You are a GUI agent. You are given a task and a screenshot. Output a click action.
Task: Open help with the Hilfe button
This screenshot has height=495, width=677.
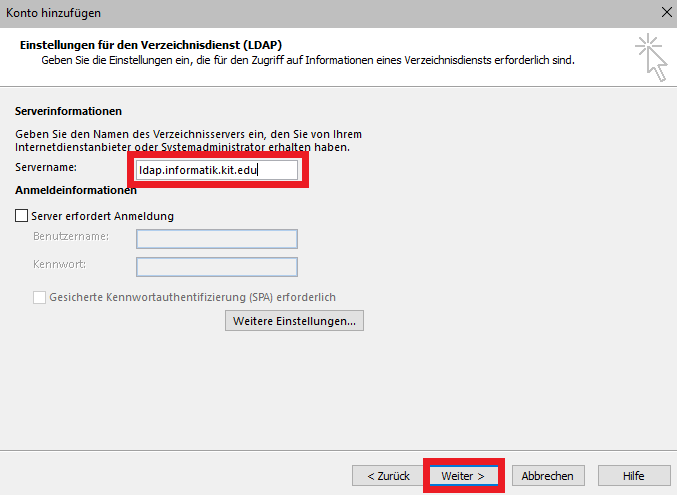(633, 476)
